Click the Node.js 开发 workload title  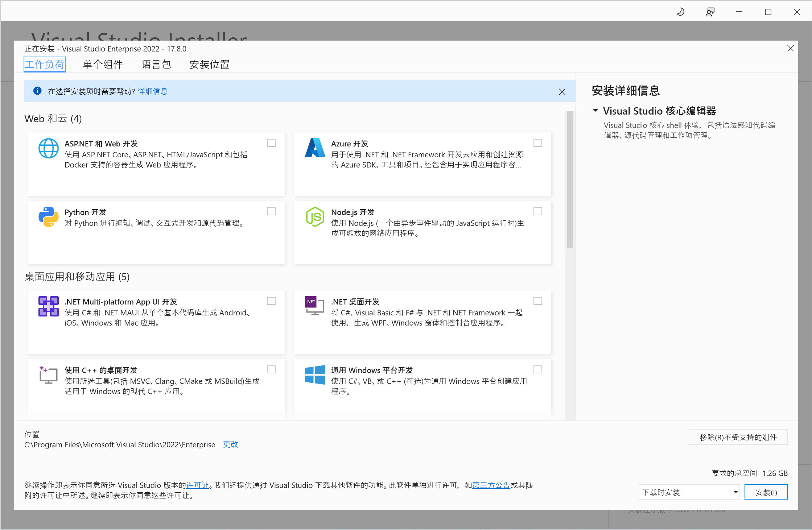point(353,212)
